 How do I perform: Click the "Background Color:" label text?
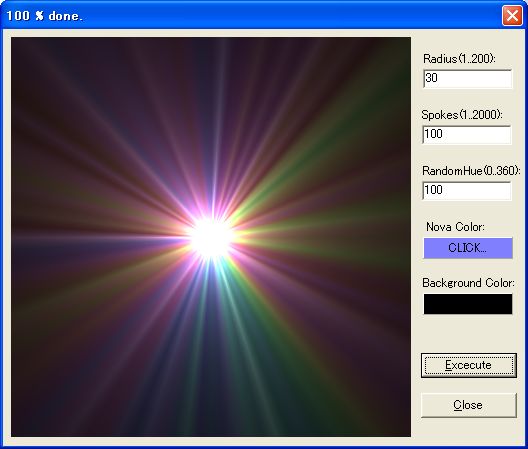pos(468,283)
